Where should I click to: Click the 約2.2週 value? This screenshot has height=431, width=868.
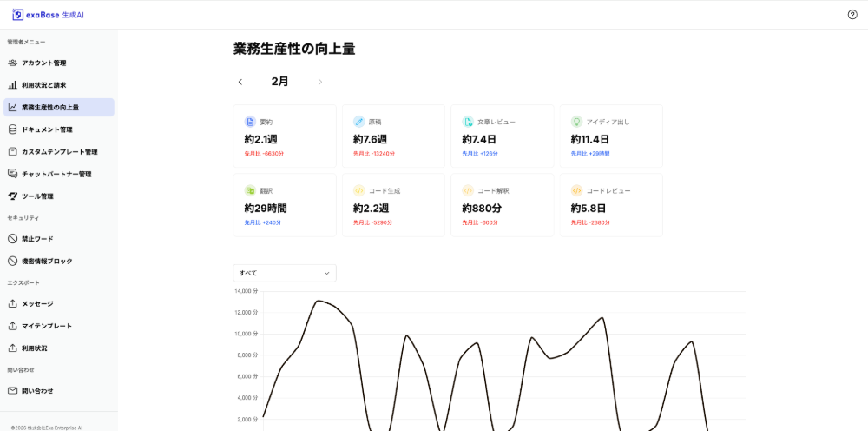pos(371,209)
